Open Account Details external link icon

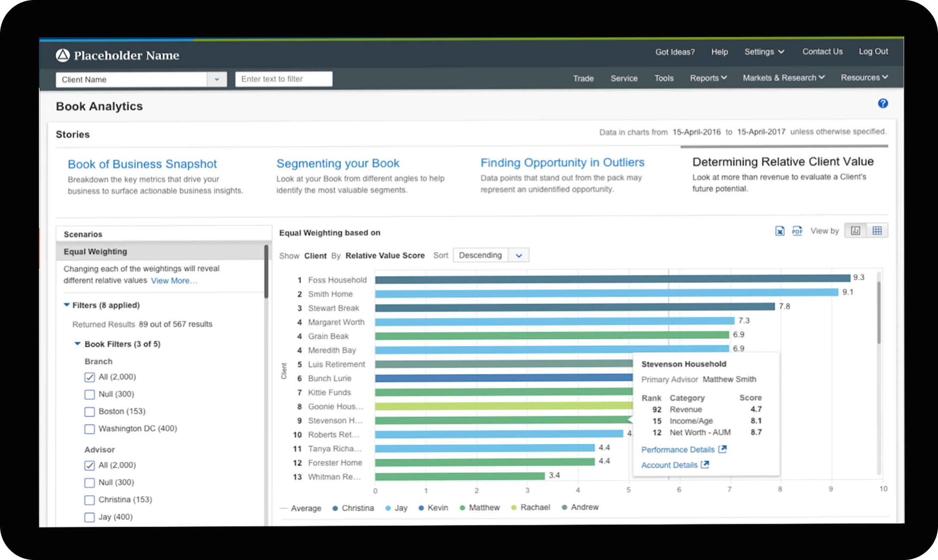click(x=705, y=465)
